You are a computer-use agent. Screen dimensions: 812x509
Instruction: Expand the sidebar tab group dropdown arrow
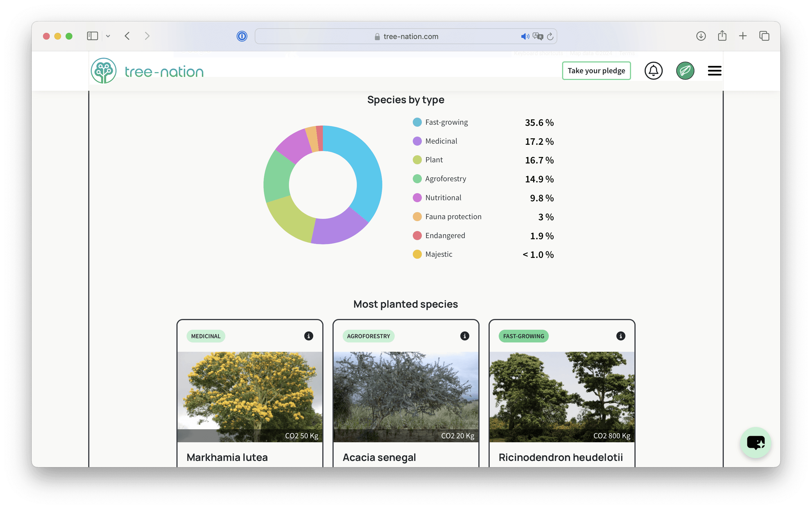click(108, 36)
